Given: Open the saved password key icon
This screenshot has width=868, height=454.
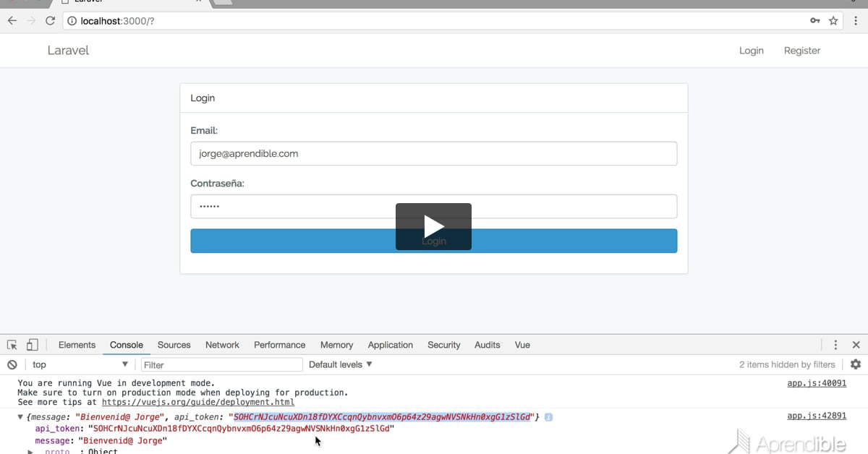Looking at the screenshot, I should pyautogui.click(x=815, y=21).
